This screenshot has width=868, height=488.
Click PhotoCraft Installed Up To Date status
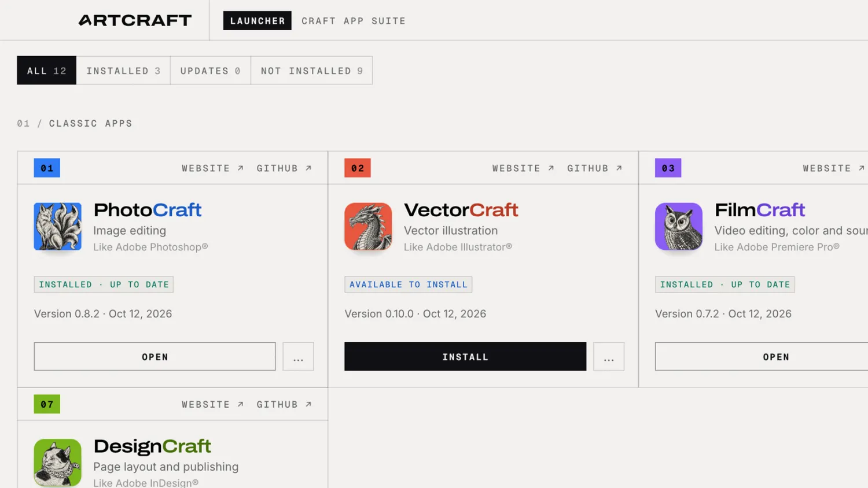(104, 284)
